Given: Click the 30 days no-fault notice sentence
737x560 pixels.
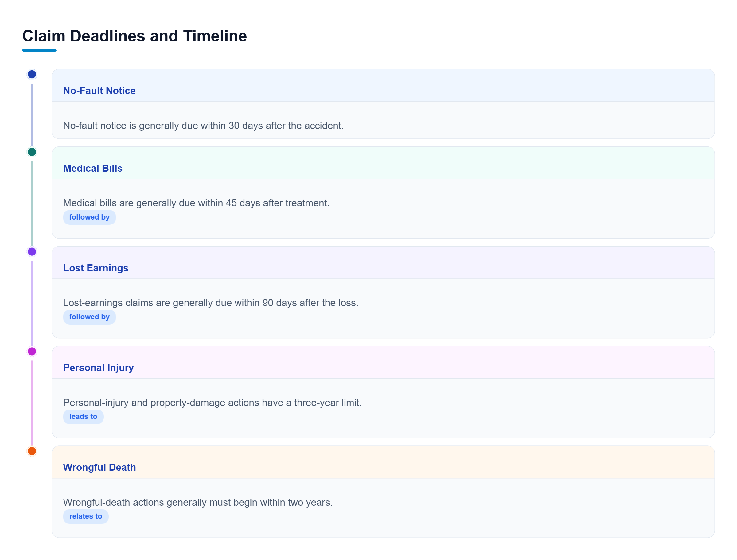Looking at the screenshot, I should pyautogui.click(x=203, y=126).
